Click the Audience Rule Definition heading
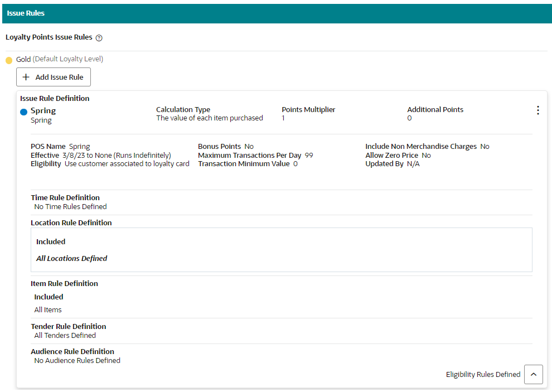The image size is (552, 392). pos(72,351)
